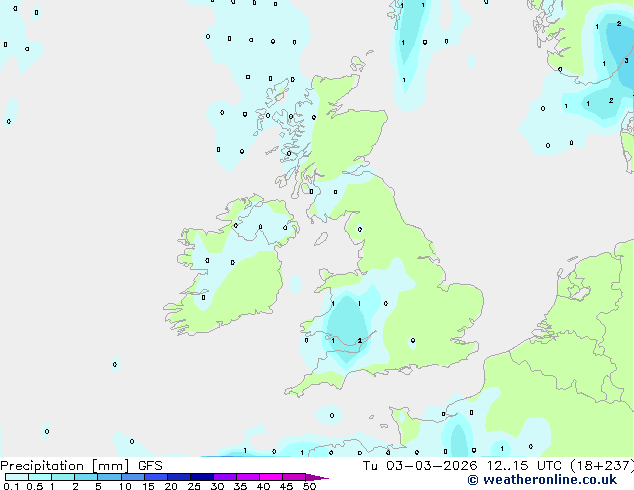Click the '10' legend number label

[125, 486]
